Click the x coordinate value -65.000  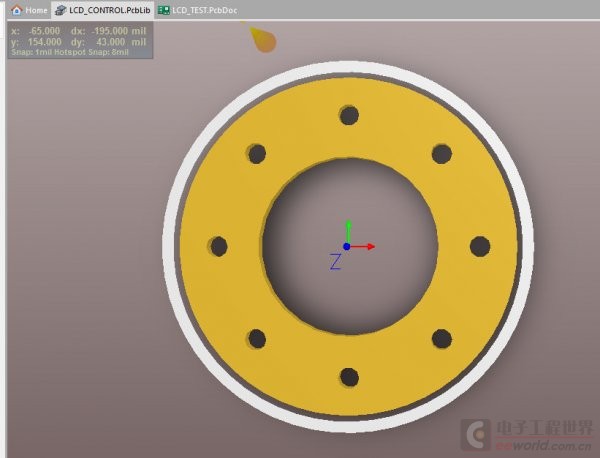click(x=44, y=31)
